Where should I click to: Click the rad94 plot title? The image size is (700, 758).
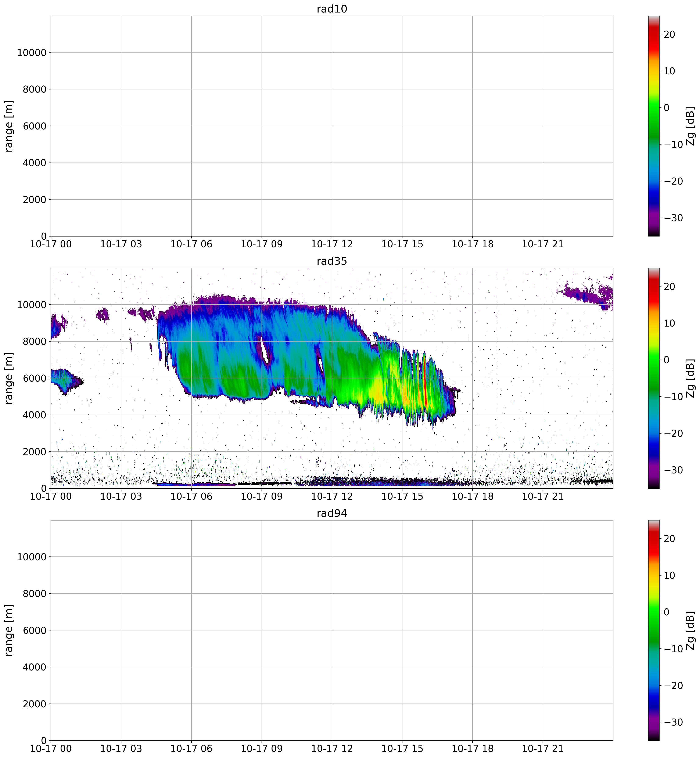(332, 513)
